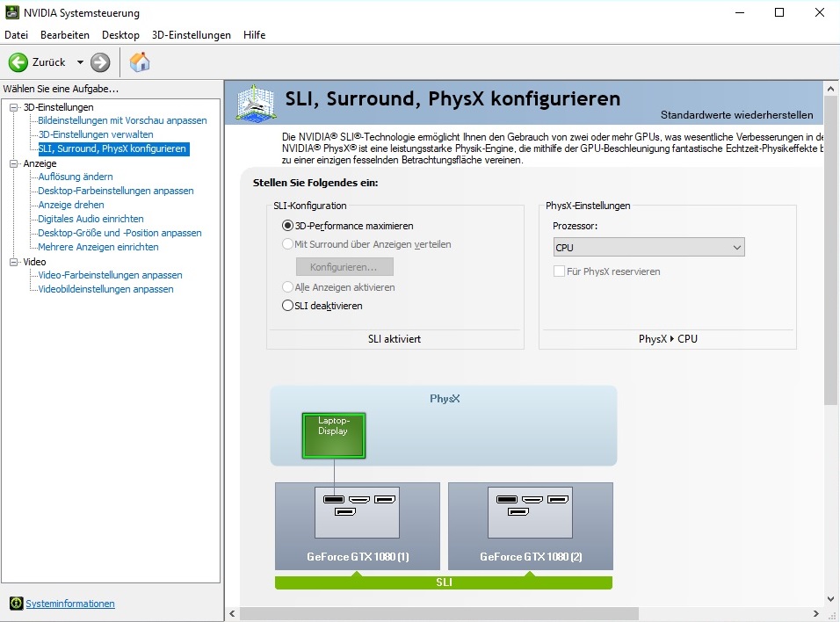The image size is (840, 622).
Task: Open Desktop-Größe und -Position anpassen task
Action: (x=120, y=233)
